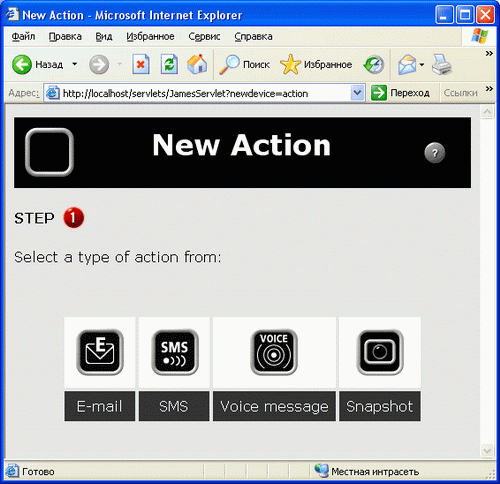Click the Переход go button
Image resolution: width=500 pixels, height=484 pixels.
pos(400,93)
